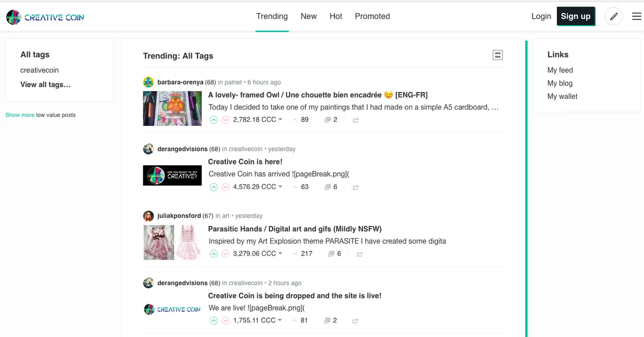Open My feed link
This screenshot has width=644, height=337.
(560, 70)
